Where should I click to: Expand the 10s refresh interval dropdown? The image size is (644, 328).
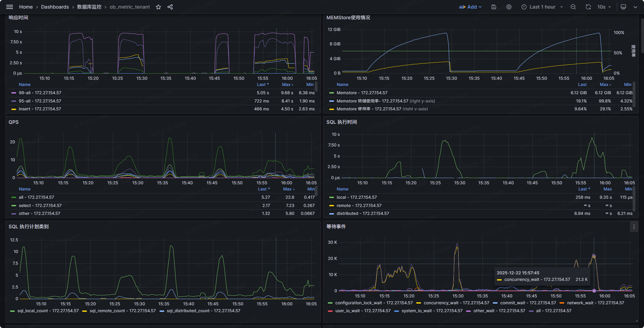[x=604, y=7]
